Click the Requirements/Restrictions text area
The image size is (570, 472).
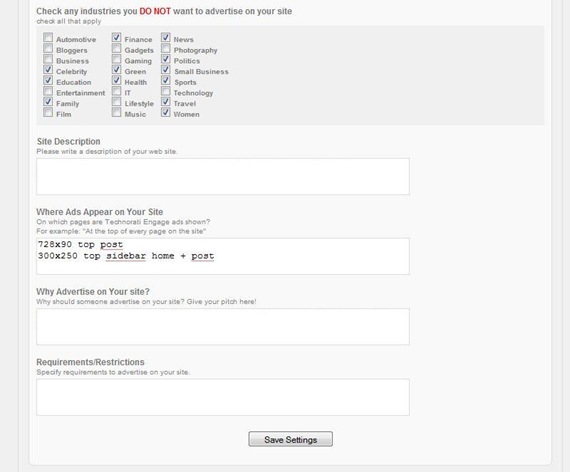coord(223,397)
